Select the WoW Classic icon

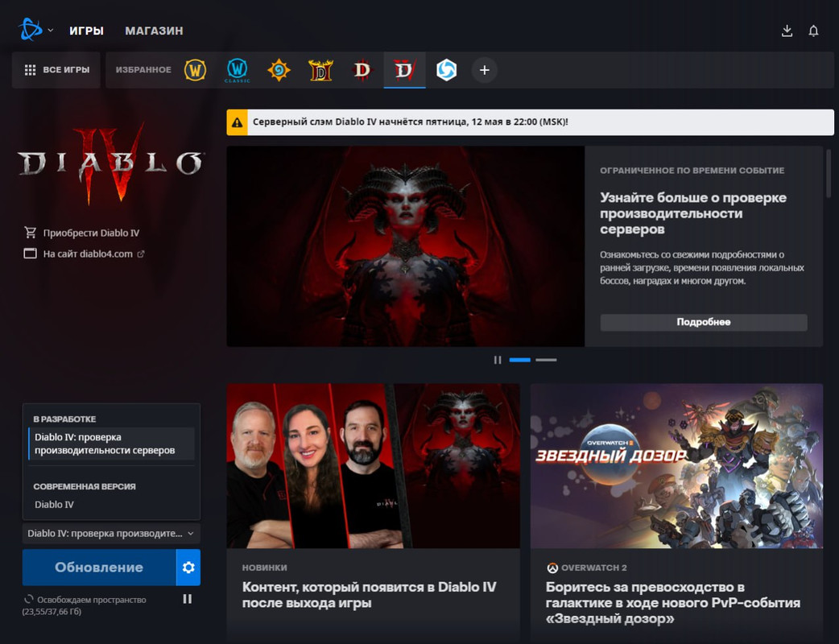(237, 70)
